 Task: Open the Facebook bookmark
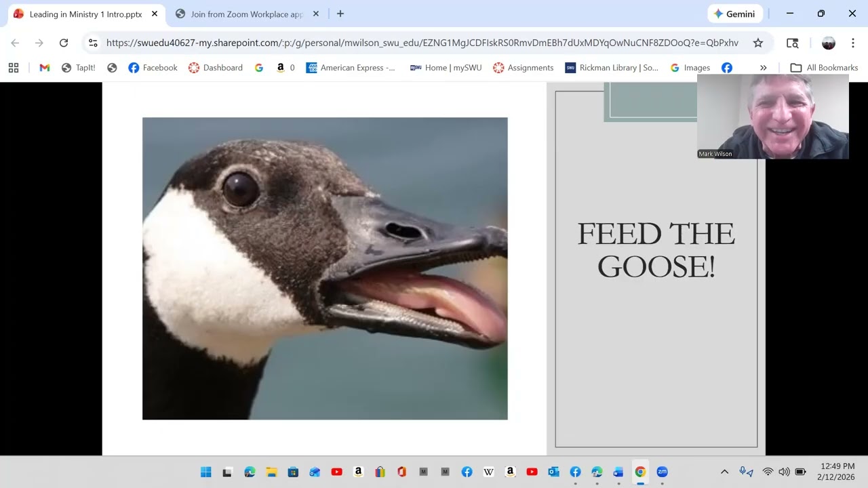click(153, 68)
